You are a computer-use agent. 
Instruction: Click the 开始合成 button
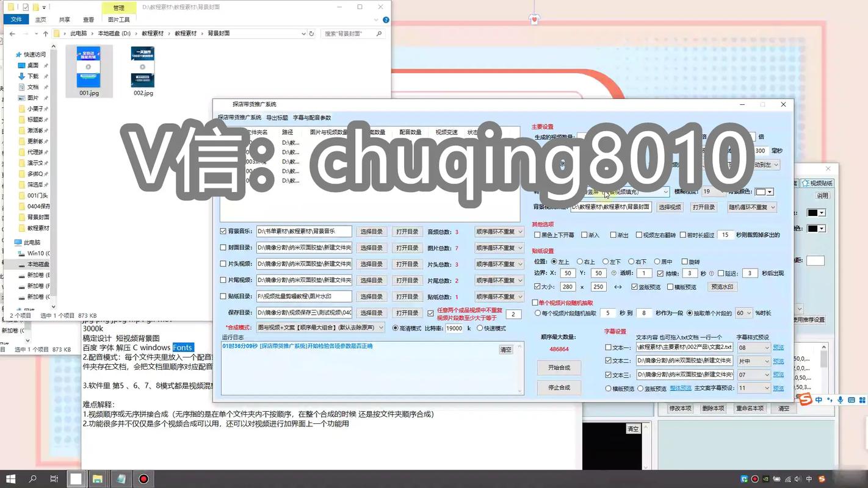coord(559,367)
